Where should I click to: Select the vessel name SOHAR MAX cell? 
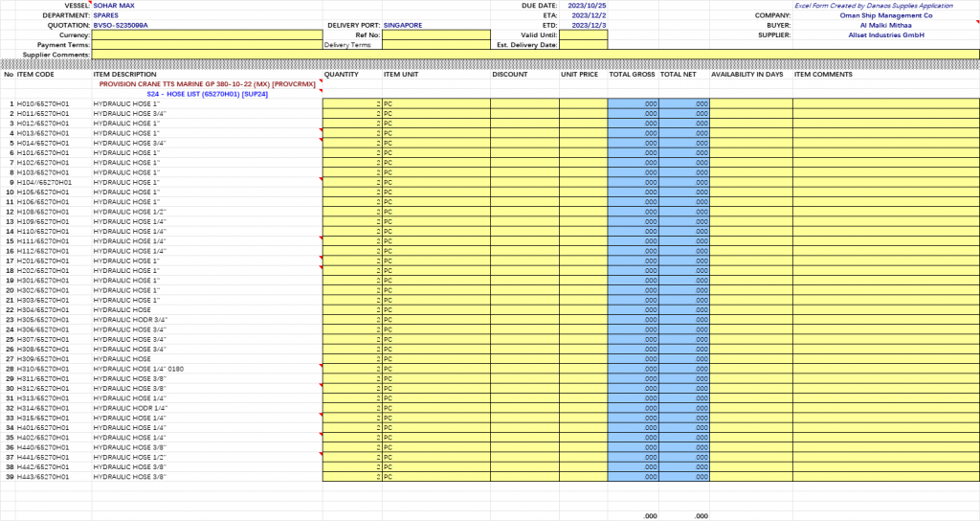[115, 6]
